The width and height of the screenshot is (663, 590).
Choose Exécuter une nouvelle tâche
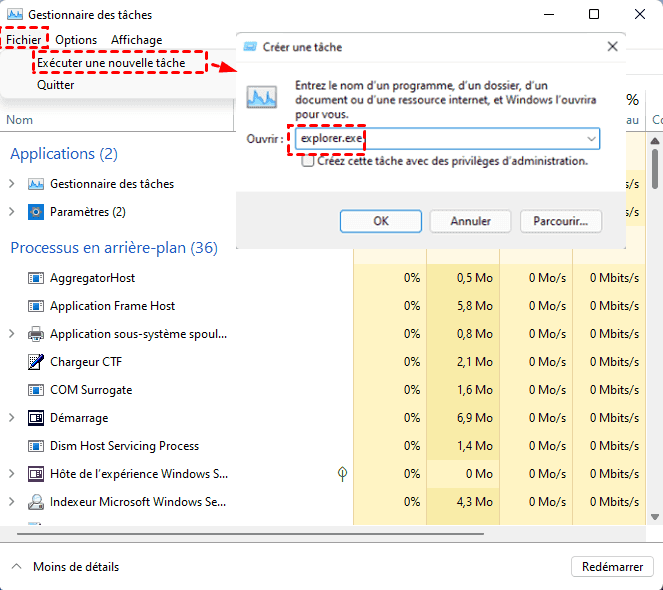pyautogui.click(x=111, y=63)
